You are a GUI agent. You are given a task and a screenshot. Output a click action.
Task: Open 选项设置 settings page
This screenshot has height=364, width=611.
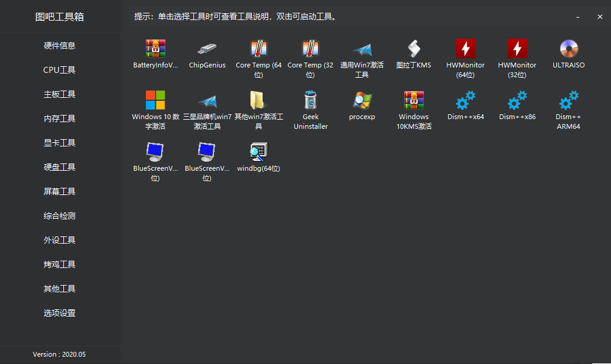click(60, 313)
